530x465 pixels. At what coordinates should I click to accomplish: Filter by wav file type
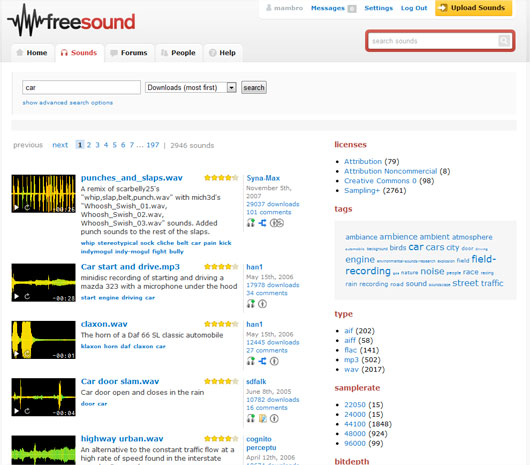tap(351, 369)
